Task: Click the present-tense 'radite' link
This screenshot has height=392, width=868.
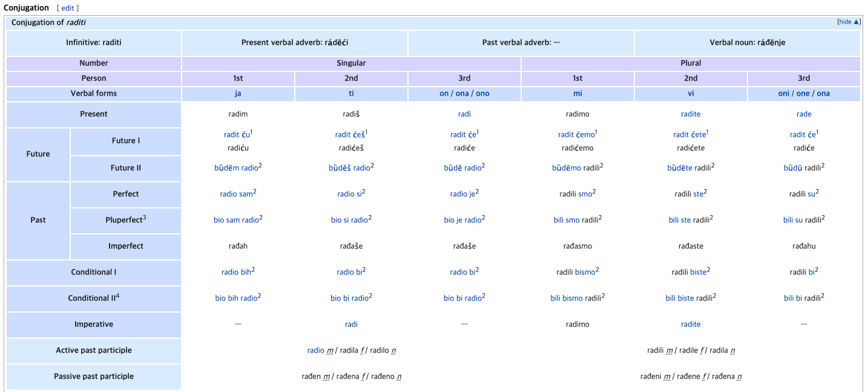Action: tap(691, 114)
